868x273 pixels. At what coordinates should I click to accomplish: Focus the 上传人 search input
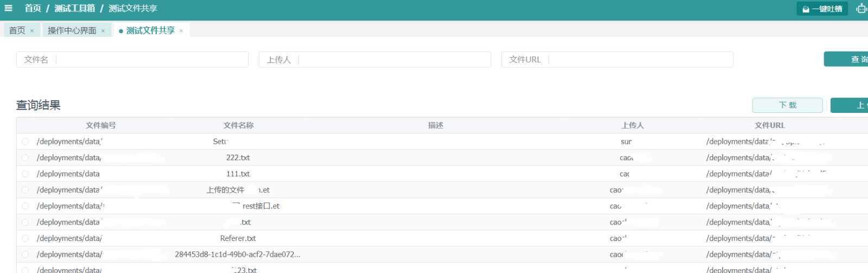(375, 59)
